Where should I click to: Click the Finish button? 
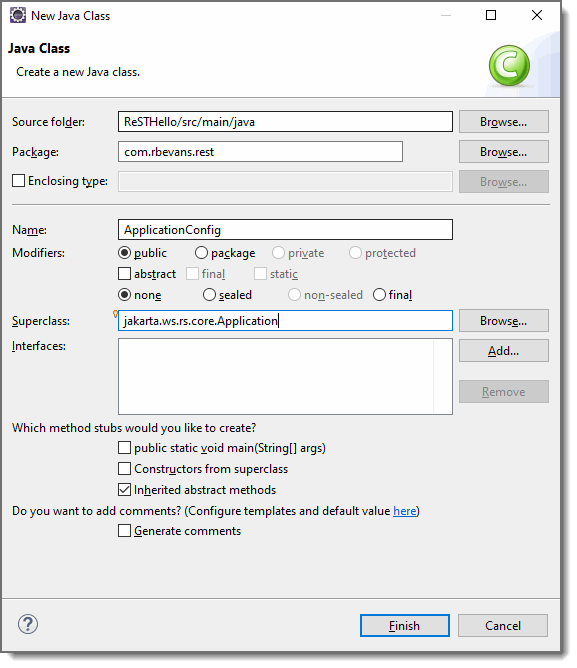coord(405,626)
